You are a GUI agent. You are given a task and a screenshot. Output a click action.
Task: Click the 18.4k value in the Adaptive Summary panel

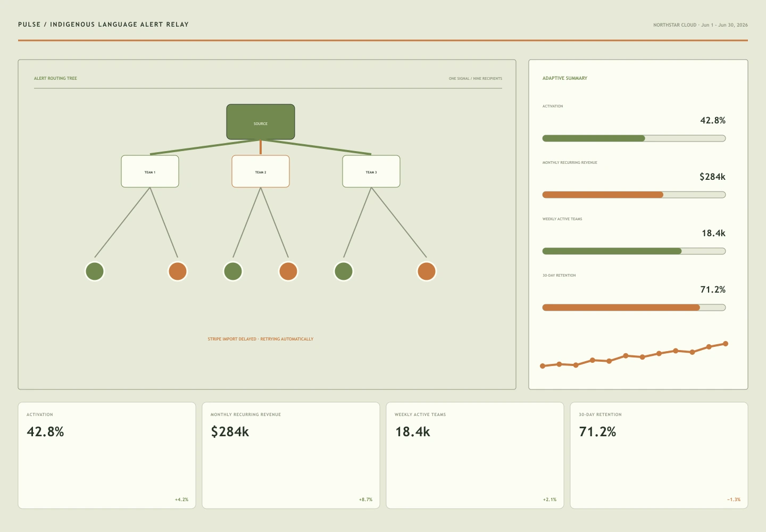point(713,233)
